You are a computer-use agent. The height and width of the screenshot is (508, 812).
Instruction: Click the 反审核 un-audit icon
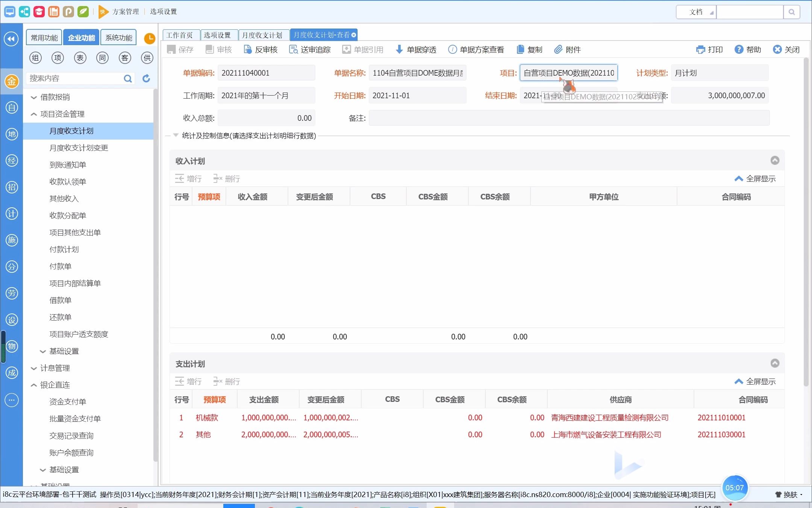[248, 49]
